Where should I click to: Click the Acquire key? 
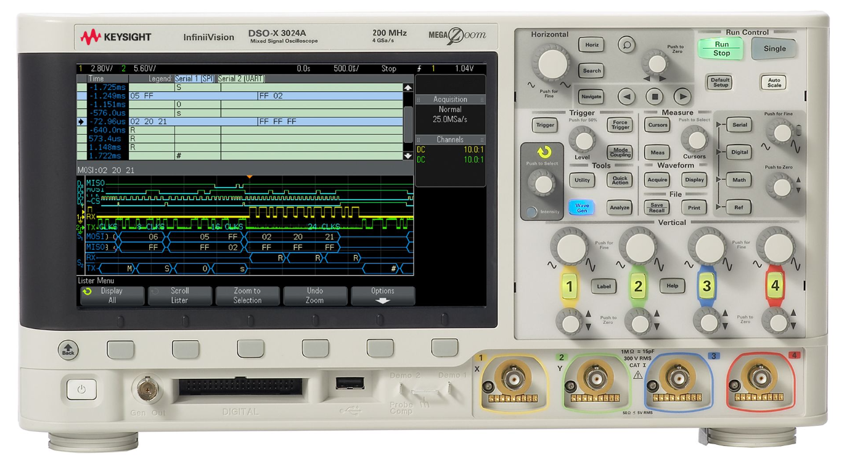pos(657,180)
